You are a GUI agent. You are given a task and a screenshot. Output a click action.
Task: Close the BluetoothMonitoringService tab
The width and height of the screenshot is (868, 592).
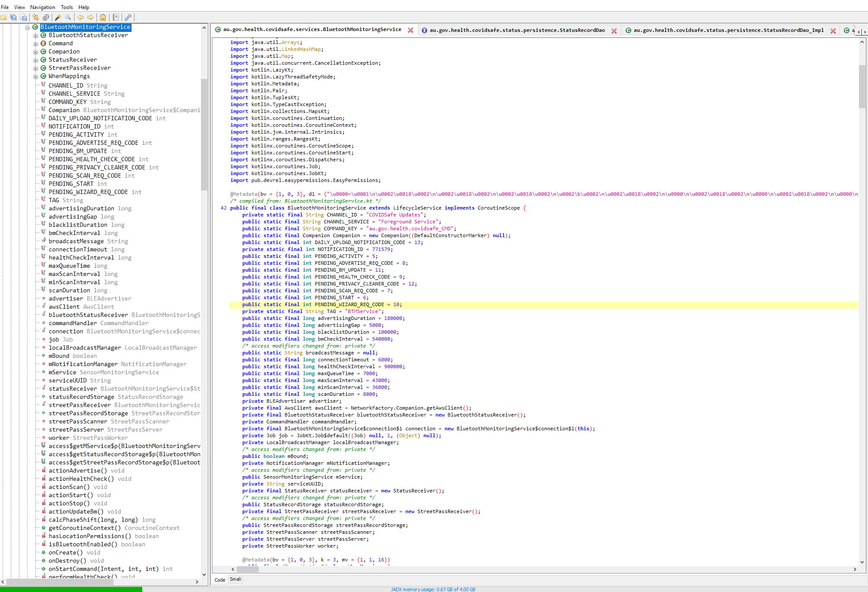pos(410,30)
